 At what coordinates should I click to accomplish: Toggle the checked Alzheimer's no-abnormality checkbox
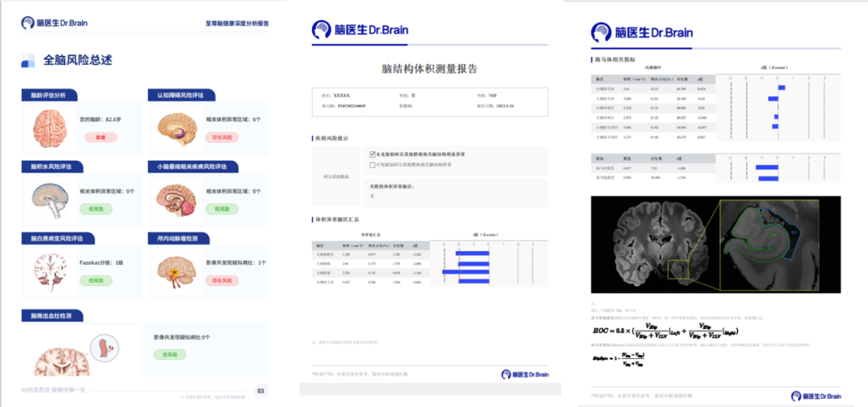[373, 153]
